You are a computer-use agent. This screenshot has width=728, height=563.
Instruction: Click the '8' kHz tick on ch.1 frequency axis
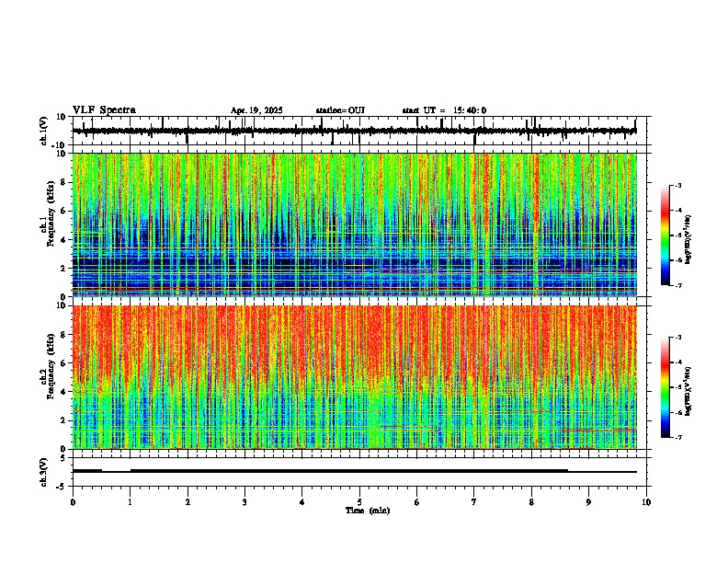pos(64,182)
